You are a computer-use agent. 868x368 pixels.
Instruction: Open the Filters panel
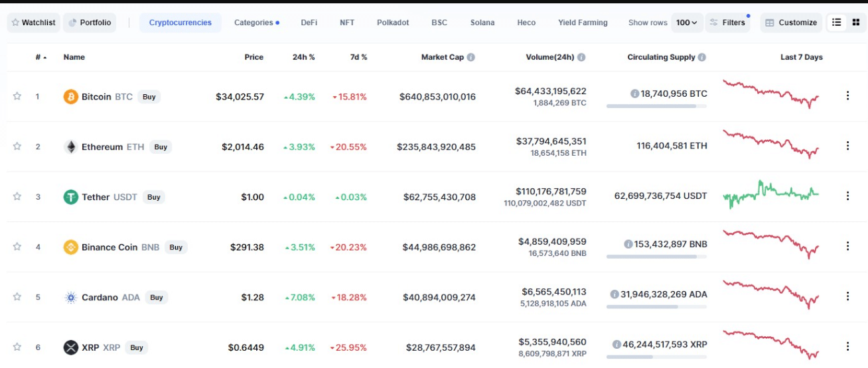pos(728,23)
